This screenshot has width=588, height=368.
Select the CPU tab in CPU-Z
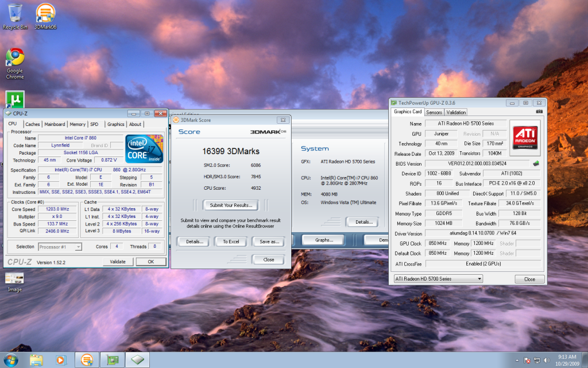coord(13,124)
